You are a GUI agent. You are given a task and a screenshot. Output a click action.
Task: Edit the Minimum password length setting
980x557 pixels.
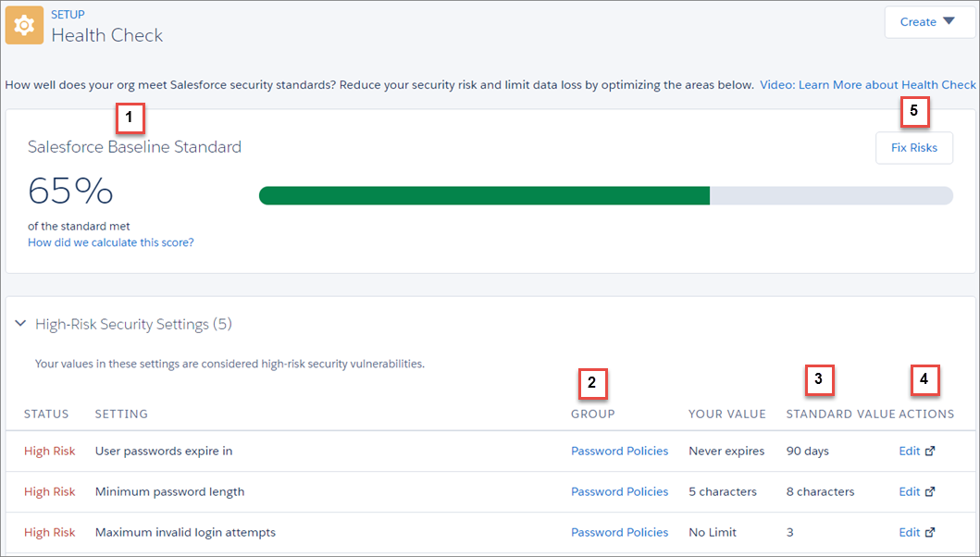[910, 491]
